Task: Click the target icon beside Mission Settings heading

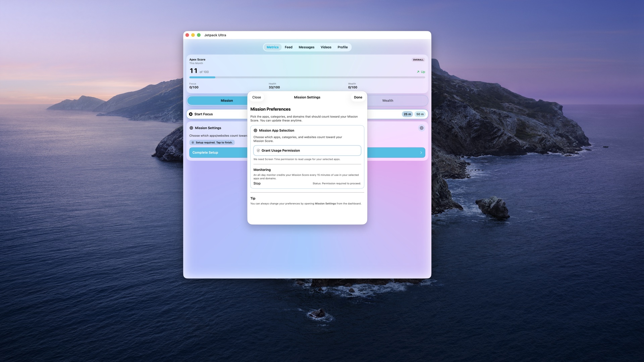Action: [x=191, y=128]
